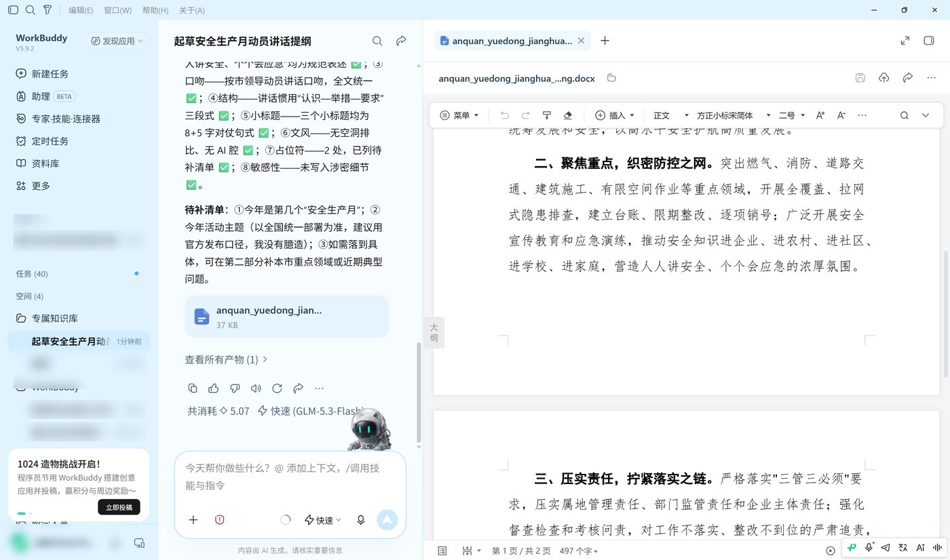950x560 pixels.
Task: Open the 编辑(E) menu
Action: [81, 10]
